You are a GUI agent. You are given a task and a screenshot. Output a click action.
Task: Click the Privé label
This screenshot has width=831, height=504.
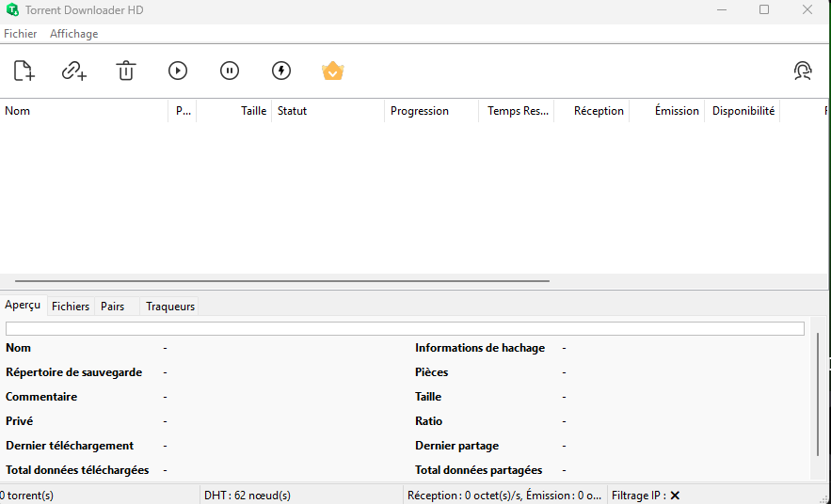pyautogui.click(x=19, y=421)
